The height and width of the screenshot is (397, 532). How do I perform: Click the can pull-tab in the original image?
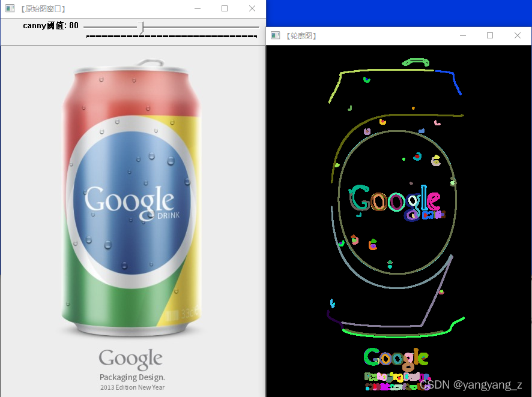[150, 62]
